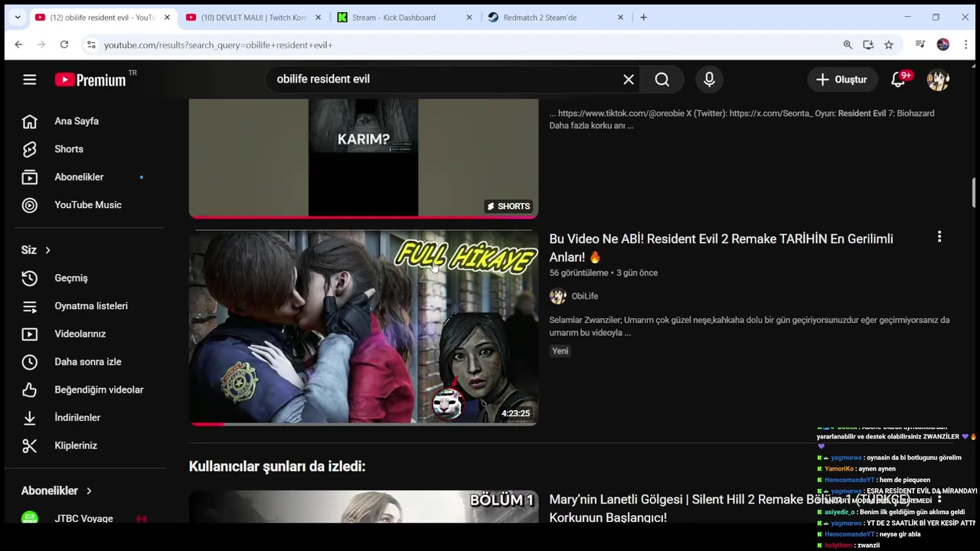980x551 pixels.
Task: Reload the page with refresh icon
Action: click(64, 44)
